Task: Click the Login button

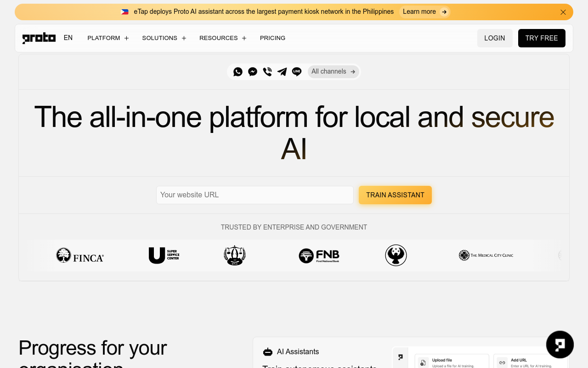Action: [495, 38]
